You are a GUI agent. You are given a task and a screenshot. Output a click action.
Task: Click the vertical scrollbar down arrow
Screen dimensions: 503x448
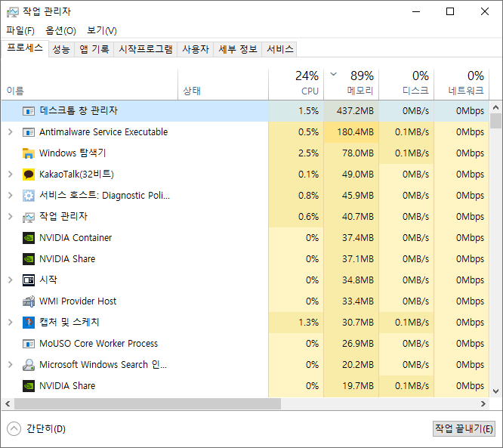[x=495, y=391]
